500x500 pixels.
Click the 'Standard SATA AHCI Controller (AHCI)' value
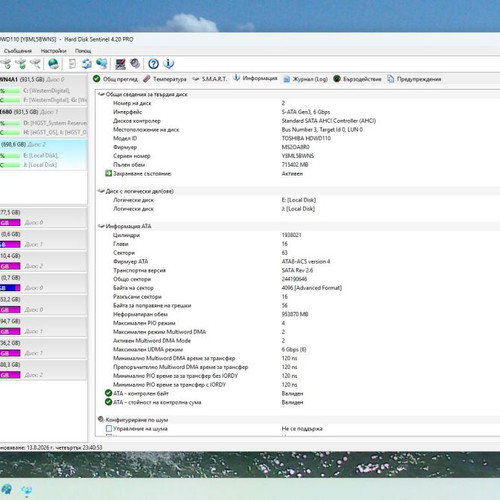329,121
